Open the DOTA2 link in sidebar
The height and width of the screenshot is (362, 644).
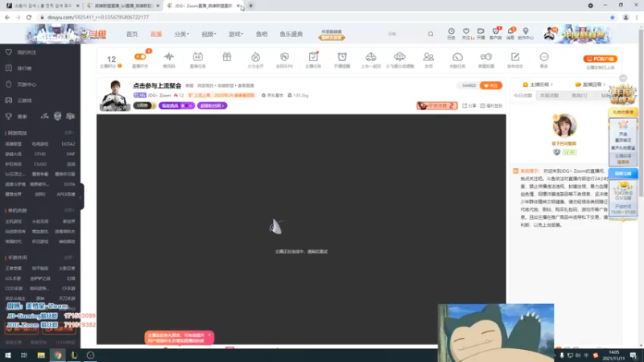point(68,144)
